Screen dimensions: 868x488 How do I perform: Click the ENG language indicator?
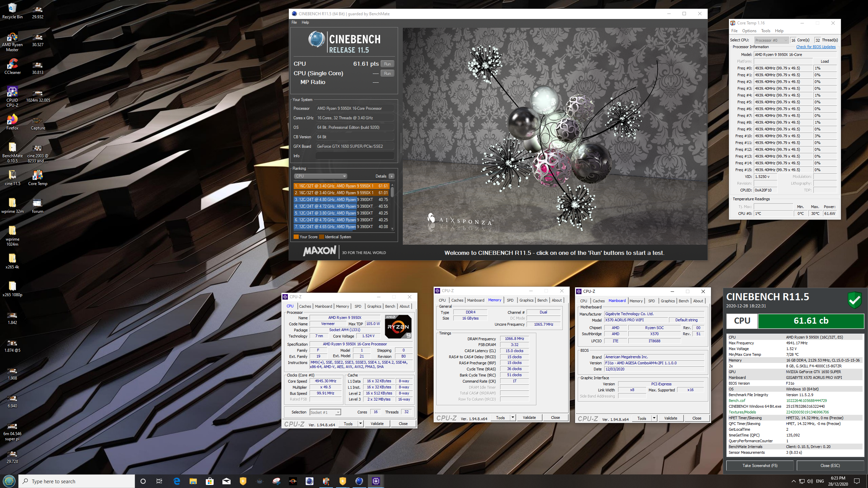point(820,481)
